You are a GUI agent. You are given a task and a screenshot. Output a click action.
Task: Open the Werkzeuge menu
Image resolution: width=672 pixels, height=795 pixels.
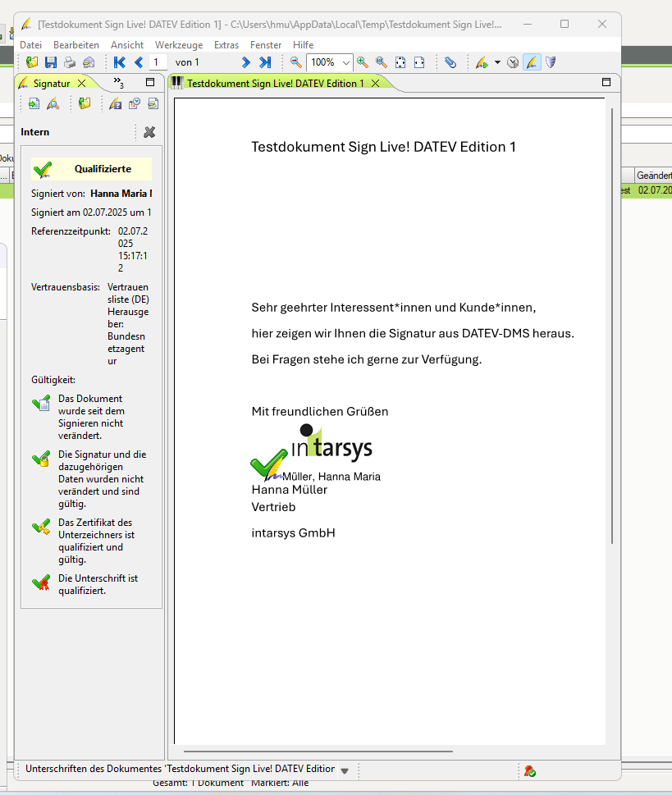click(179, 44)
